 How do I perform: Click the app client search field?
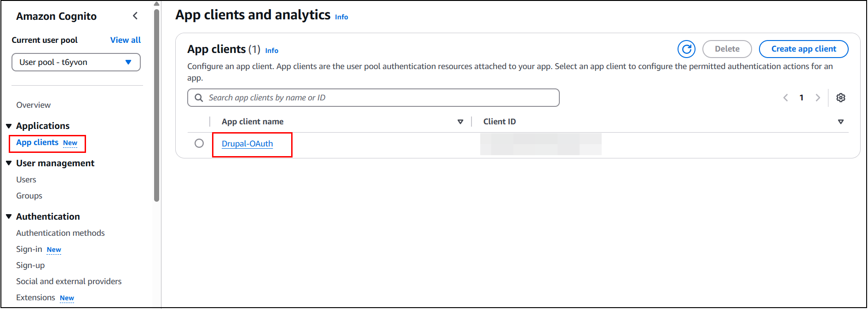(373, 97)
